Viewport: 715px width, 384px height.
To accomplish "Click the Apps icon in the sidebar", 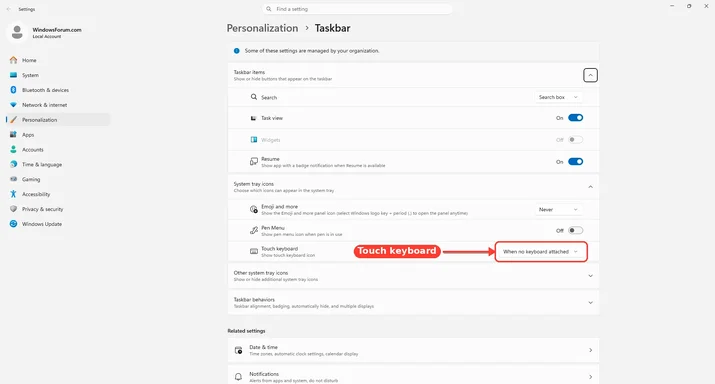I will coord(13,135).
